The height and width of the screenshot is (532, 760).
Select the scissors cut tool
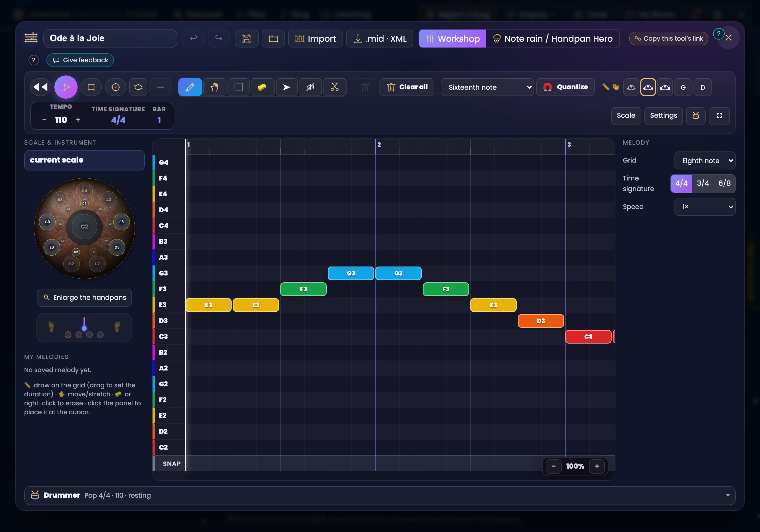pos(334,87)
